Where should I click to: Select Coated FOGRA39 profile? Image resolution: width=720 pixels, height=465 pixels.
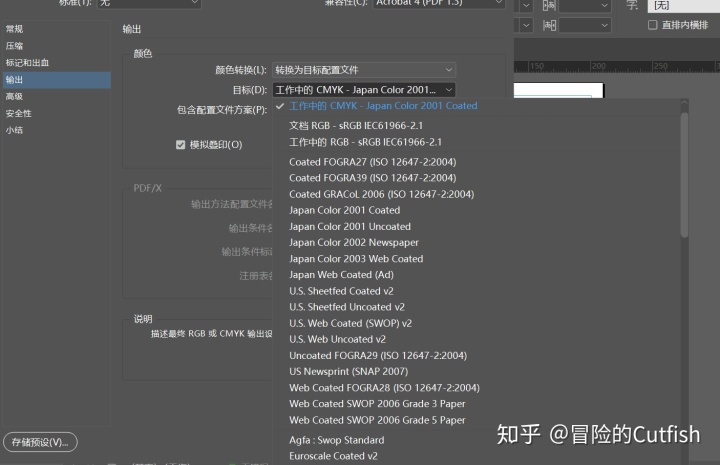372,178
